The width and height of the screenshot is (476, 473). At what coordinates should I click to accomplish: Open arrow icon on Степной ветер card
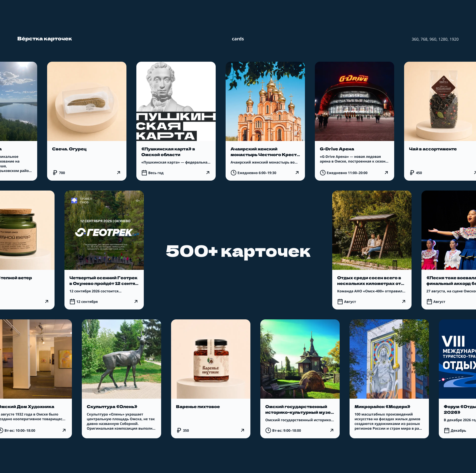(47, 302)
